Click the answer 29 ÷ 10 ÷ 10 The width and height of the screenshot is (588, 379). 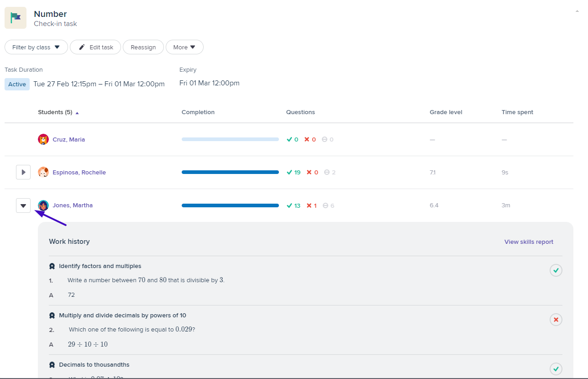88,344
